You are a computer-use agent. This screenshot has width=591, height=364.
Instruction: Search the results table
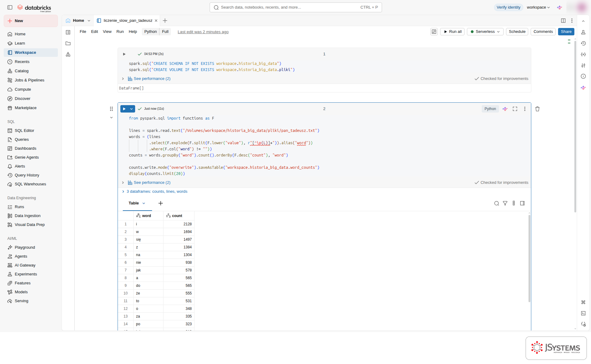coord(497,203)
